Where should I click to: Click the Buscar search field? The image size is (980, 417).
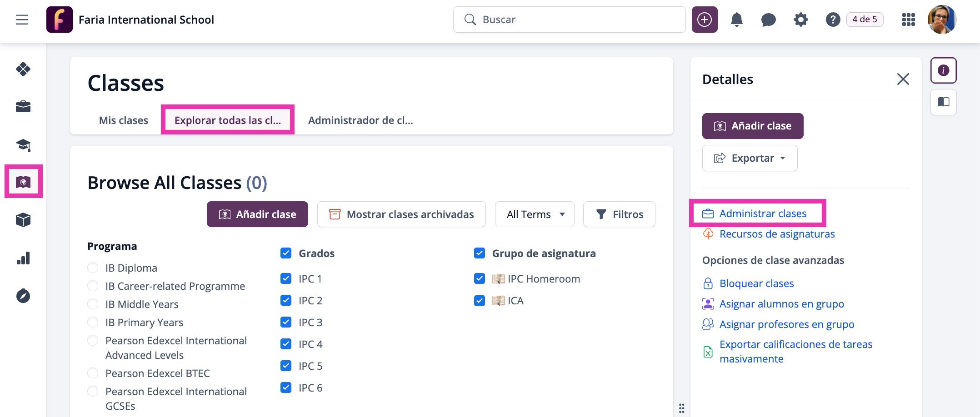click(x=569, y=20)
